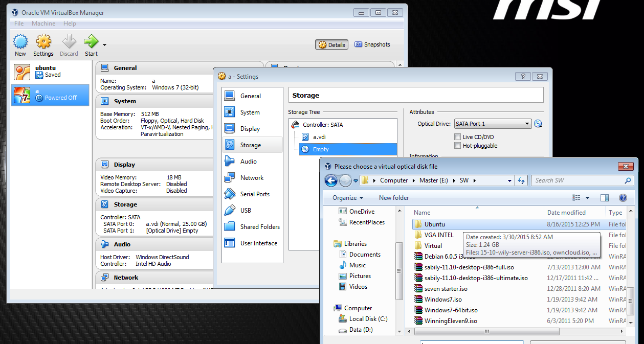
Task: Click the Settings dialog help button
Action: 523,76
